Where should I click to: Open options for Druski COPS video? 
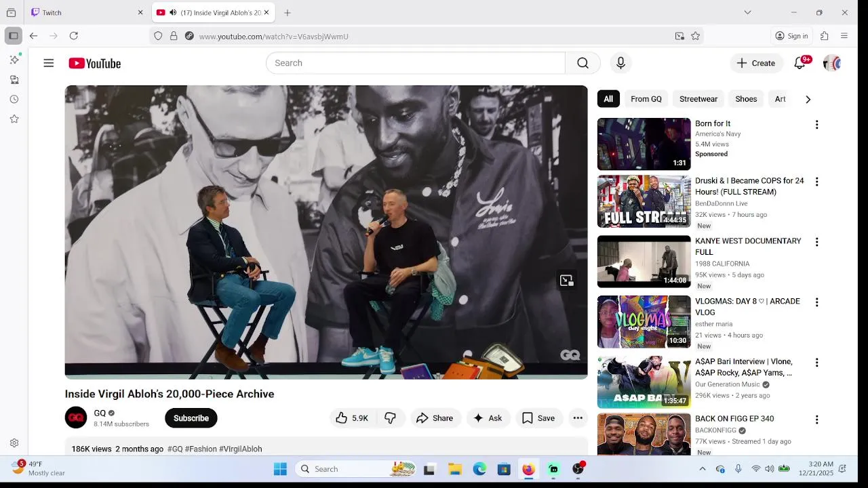pos(816,182)
